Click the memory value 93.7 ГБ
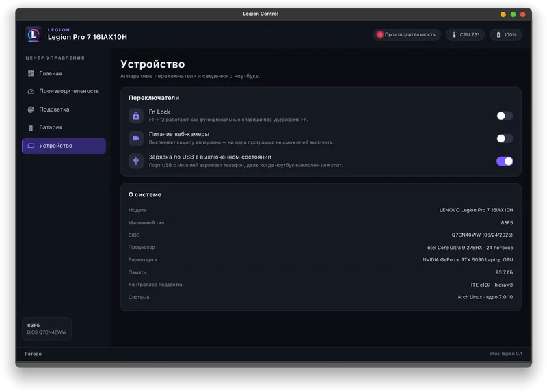The height and width of the screenshot is (392, 547). point(504,272)
